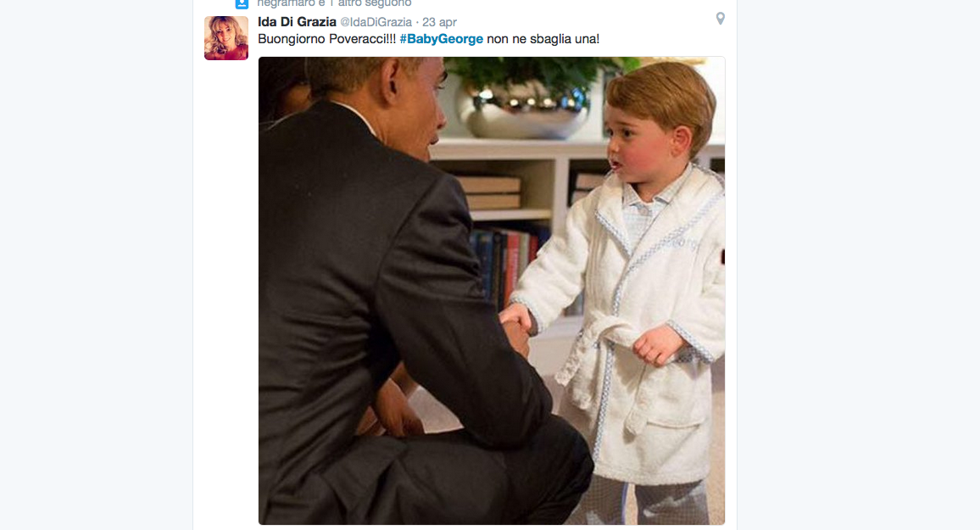Click the "negramaro" follower name
980x530 pixels.
285,3
